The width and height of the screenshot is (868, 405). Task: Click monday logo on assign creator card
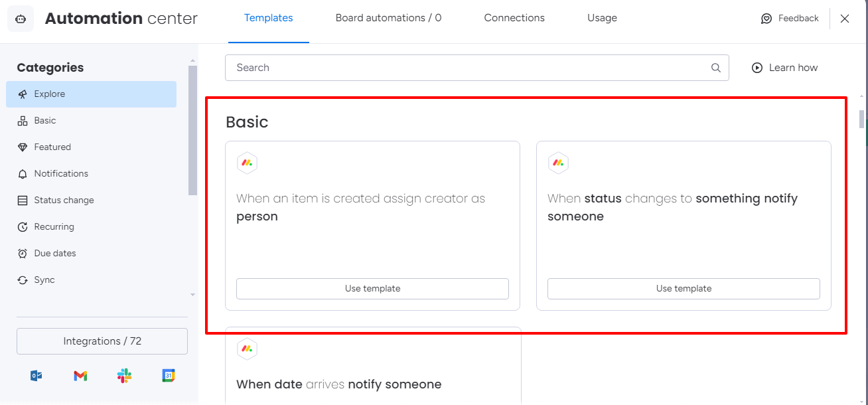tap(247, 163)
